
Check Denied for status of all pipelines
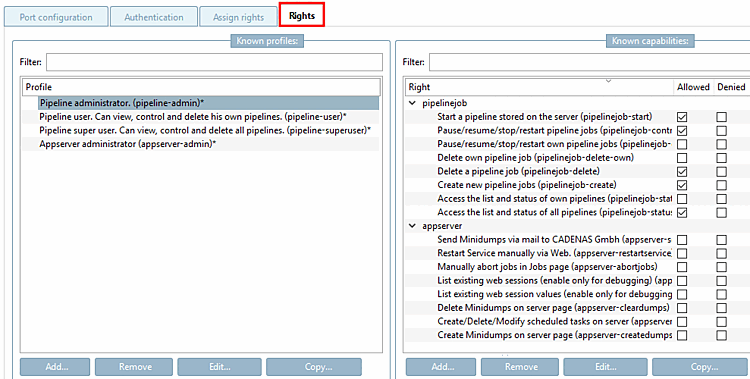click(x=721, y=212)
